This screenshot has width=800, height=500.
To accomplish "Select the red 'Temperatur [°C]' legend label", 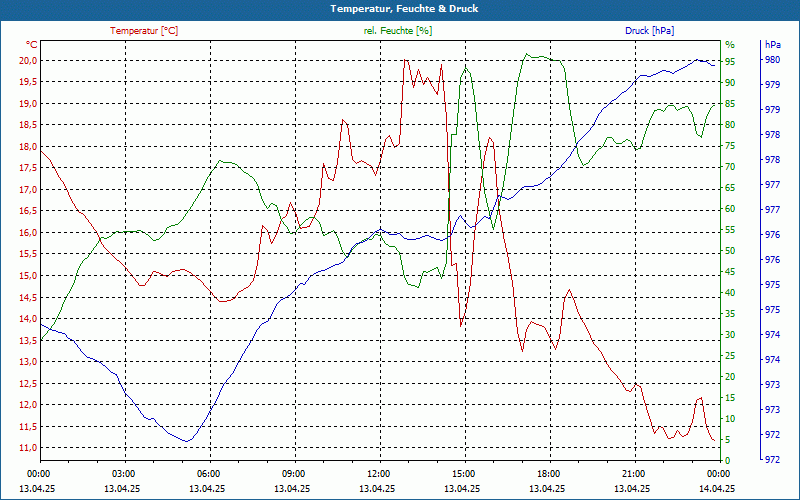I will coord(144,31).
